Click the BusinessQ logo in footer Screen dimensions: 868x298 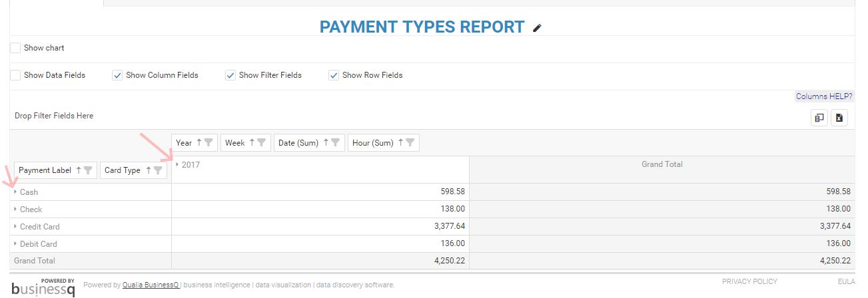[43, 287]
